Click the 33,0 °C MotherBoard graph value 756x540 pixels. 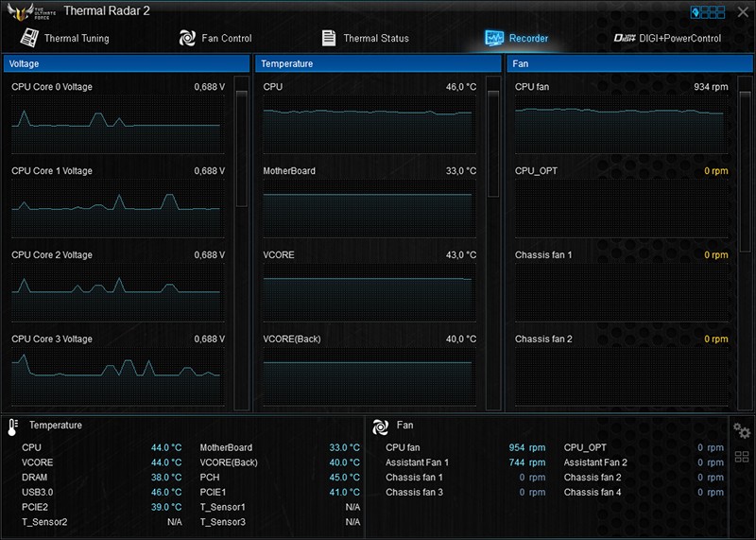tap(461, 171)
